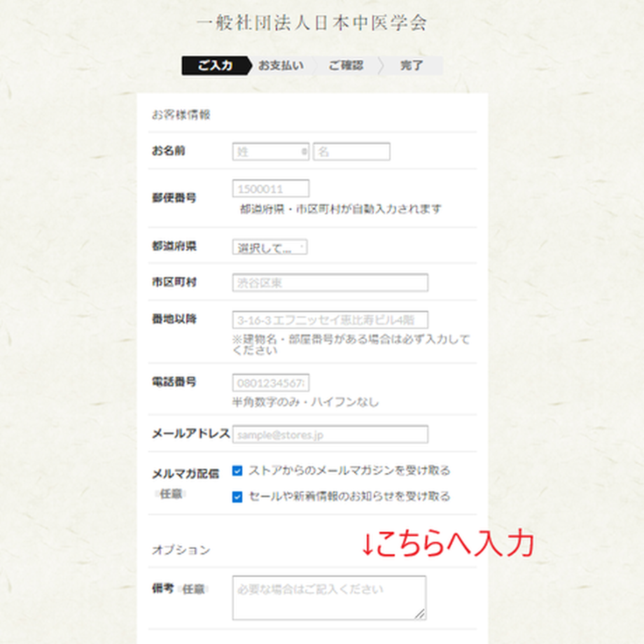The width and height of the screenshot is (644, 644).
Task: Select the お支払い step tab
Action: pos(281,66)
